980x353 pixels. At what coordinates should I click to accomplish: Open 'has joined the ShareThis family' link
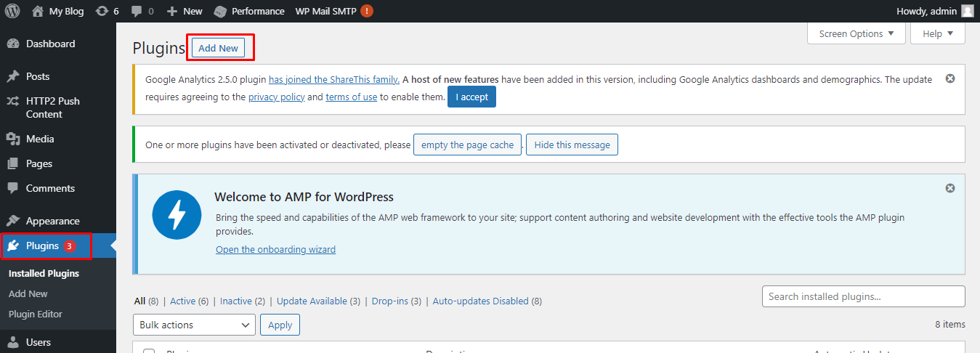click(x=334, y=80)
